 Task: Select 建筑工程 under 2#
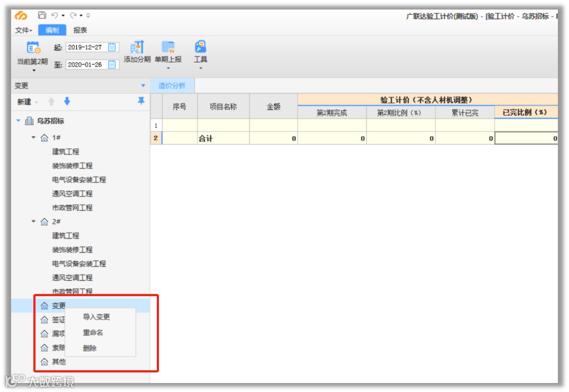(x=65, y=236)
